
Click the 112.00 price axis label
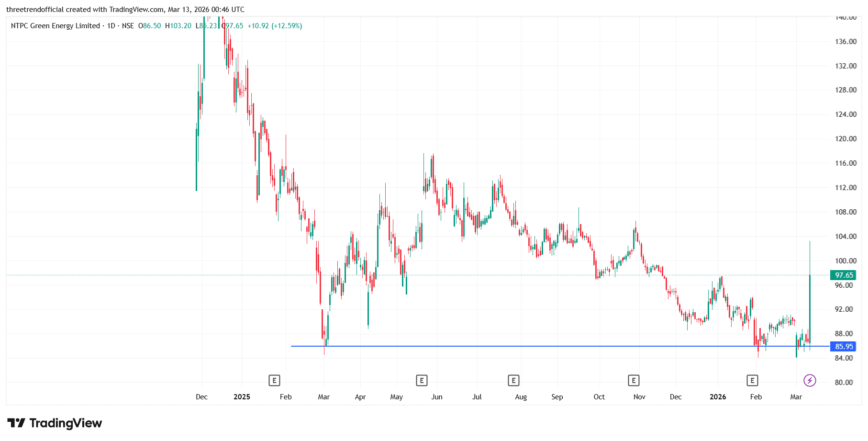point(846,188)
